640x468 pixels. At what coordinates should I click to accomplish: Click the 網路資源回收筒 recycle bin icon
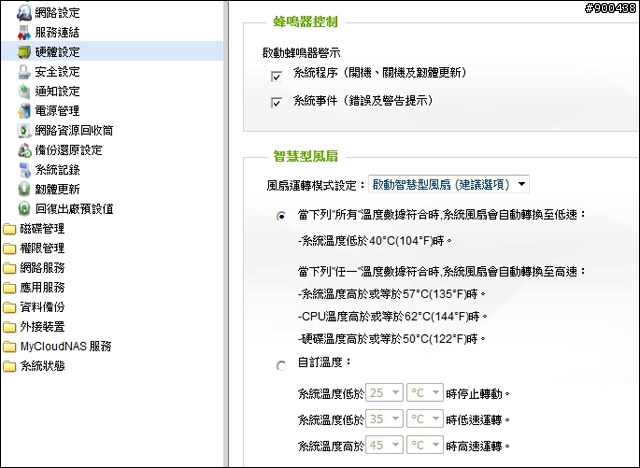pyautogui.click(x=24, y=131)
